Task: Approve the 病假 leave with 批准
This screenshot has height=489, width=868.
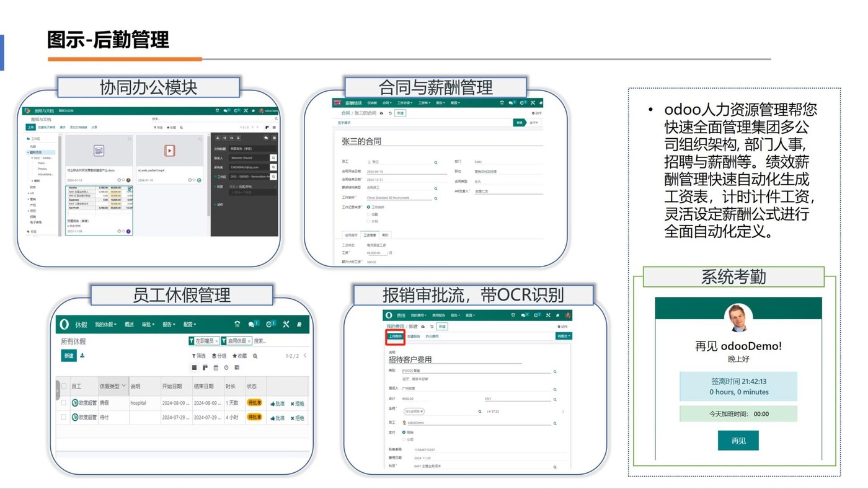Action: 278,403
